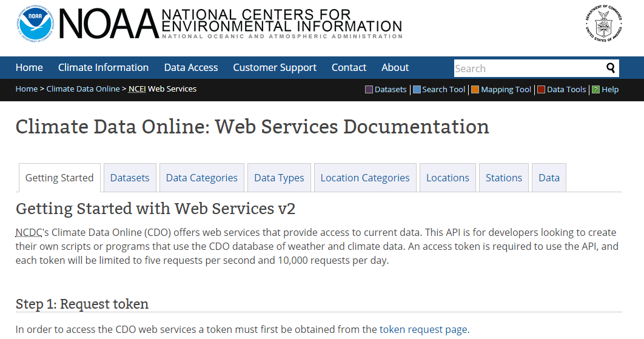
Task: Open the Stations tab
Action: click(503, 178)
